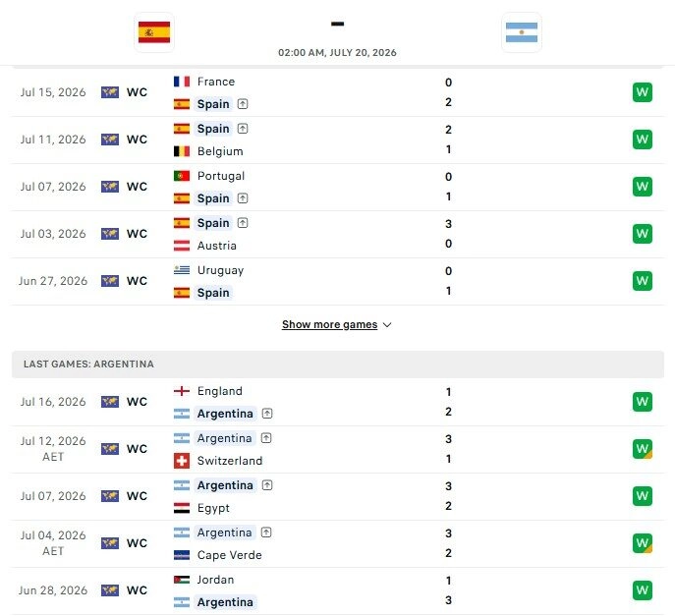The height and width of the screenshot is (616, 675).
Task: Open Show more games link
Action: 330,324
